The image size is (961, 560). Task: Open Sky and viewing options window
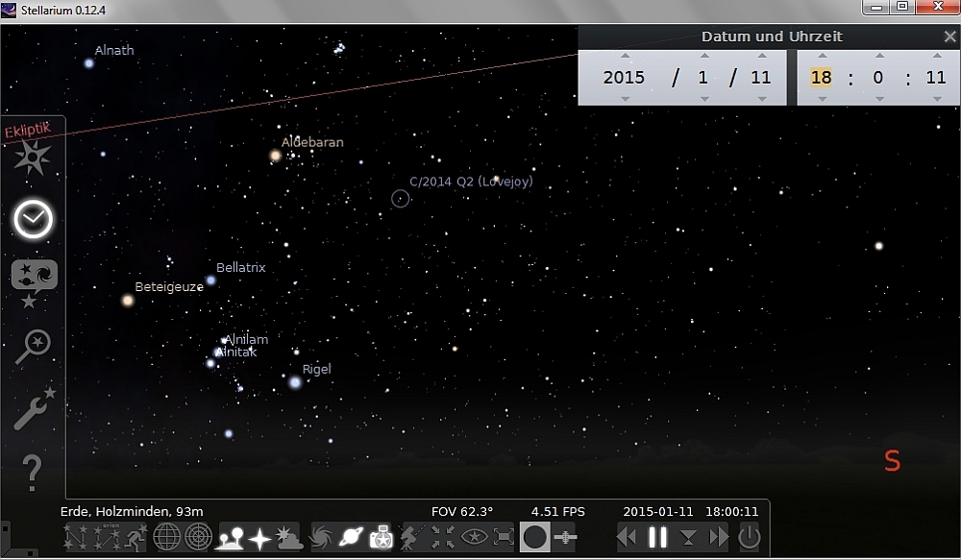pyautogui.click(x=34, y=282)
